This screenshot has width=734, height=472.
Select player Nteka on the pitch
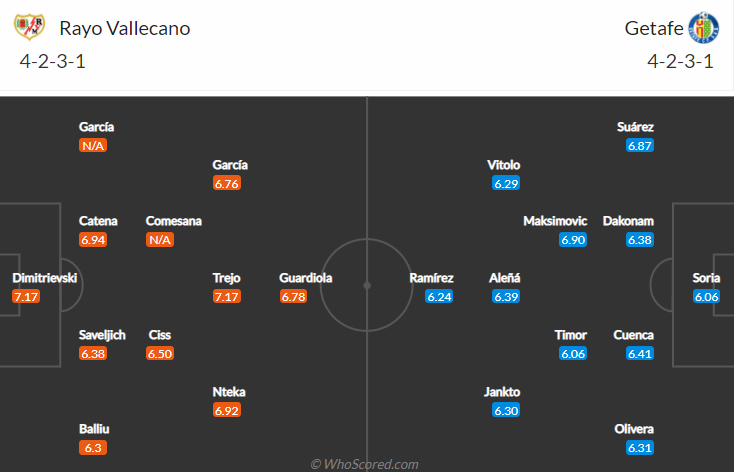coord(229,392)
